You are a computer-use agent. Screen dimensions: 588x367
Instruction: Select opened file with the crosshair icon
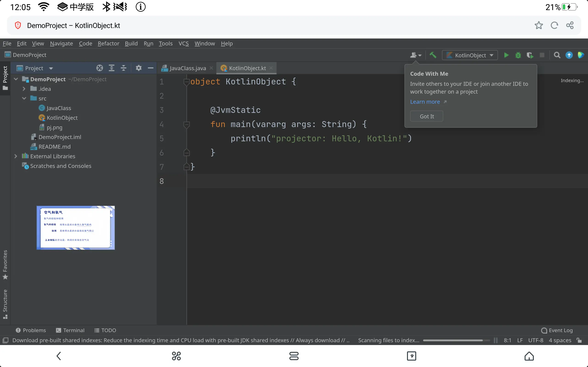pyautogui.click(x=100, y=68)
